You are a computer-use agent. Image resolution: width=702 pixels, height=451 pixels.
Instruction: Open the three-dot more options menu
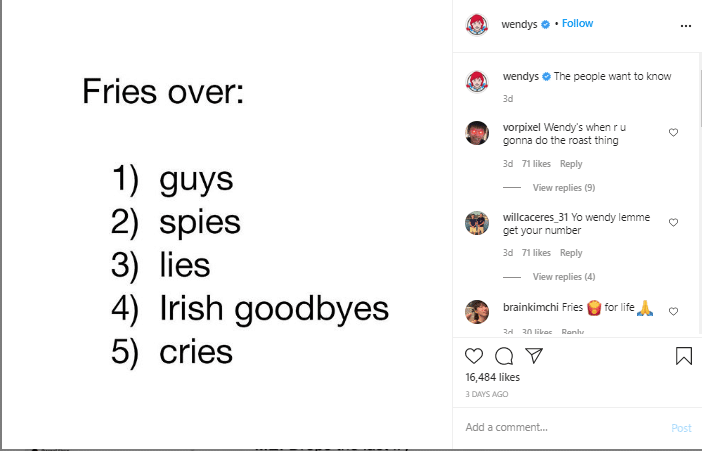685,25
